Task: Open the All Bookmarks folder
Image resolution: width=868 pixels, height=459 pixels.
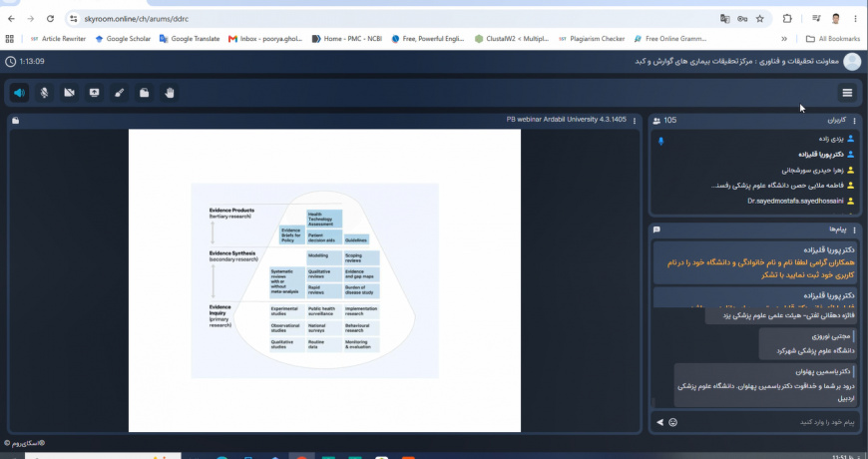Action: 832,39
